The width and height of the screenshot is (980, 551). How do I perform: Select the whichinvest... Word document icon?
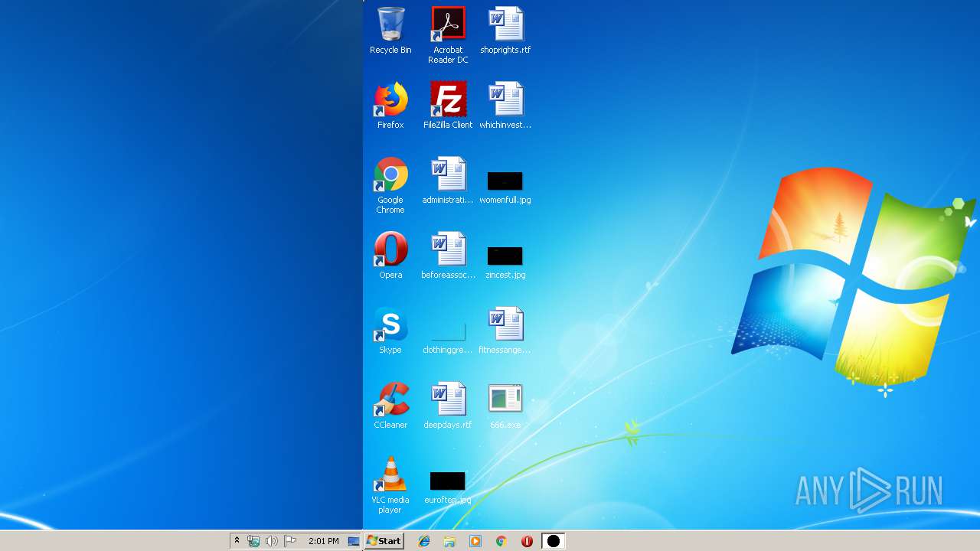(505, 106)
